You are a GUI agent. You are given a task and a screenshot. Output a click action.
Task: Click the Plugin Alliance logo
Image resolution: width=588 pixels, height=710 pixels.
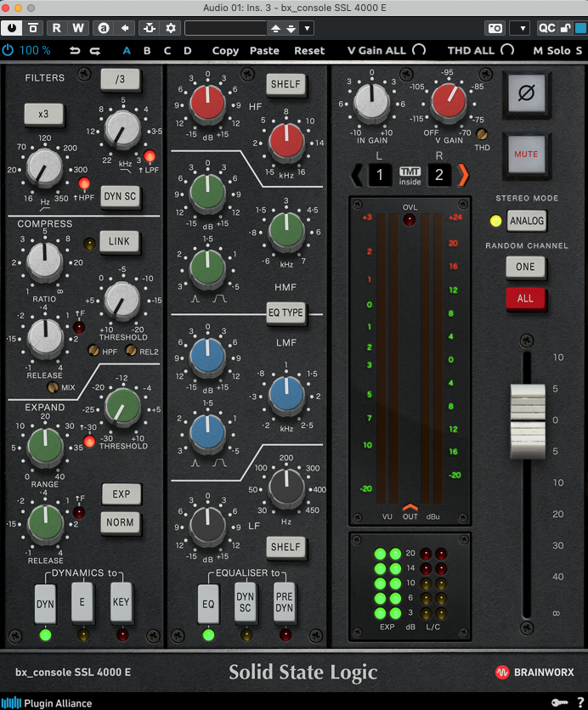coord(47,702)
